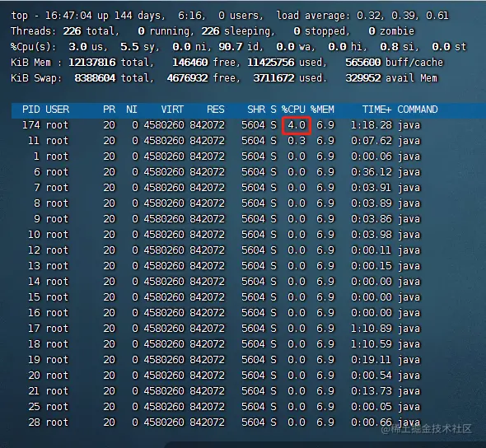Click the 0:03.98 TIME+ value
Viewport: 486px width, 448px height.
(x=372, y=235)
